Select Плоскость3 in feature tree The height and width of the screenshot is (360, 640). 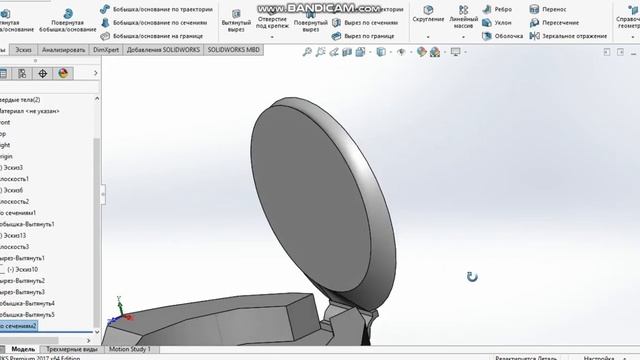click(x=14, y=247)
